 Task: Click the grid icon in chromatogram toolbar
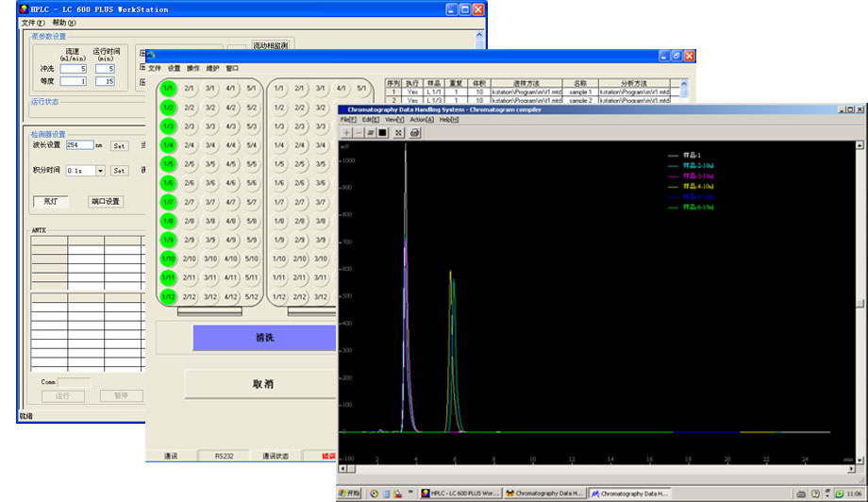tap(371, 133)
